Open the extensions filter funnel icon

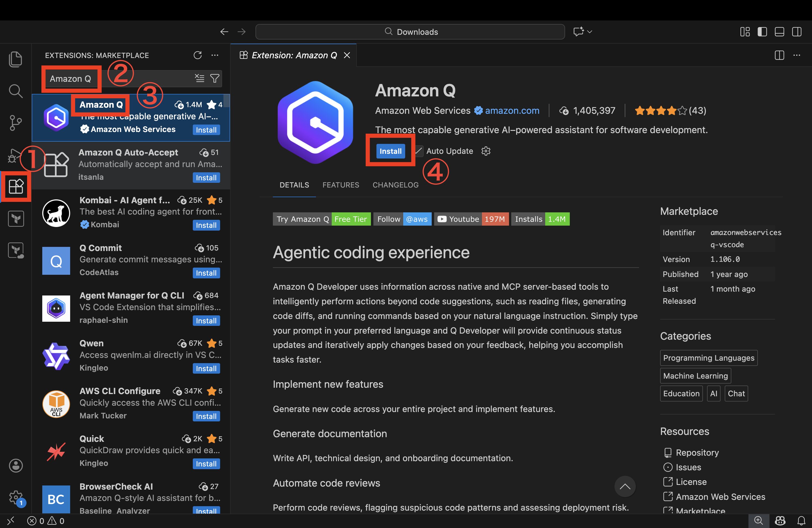coord(215,78)
